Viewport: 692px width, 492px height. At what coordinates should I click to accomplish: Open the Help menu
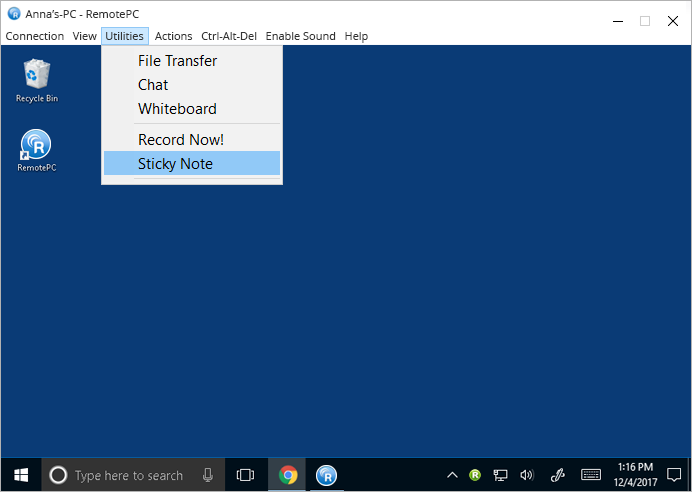pyautogui.click(x=356, y=36)
